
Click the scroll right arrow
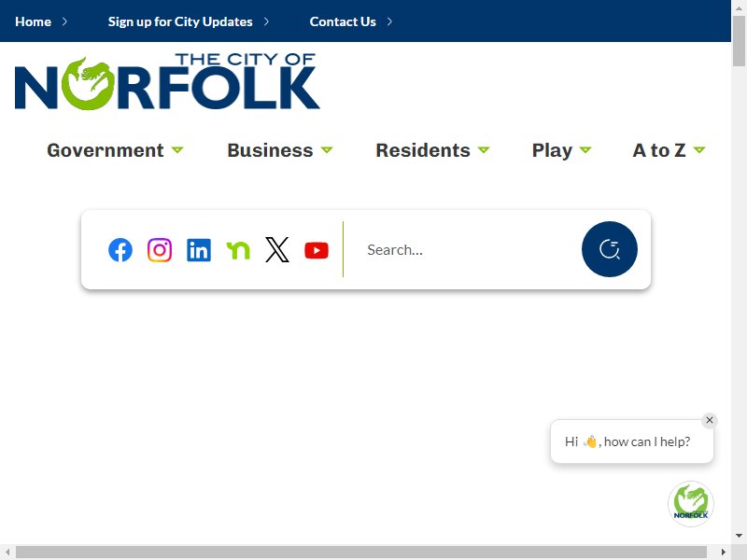[x=723, y=553]
